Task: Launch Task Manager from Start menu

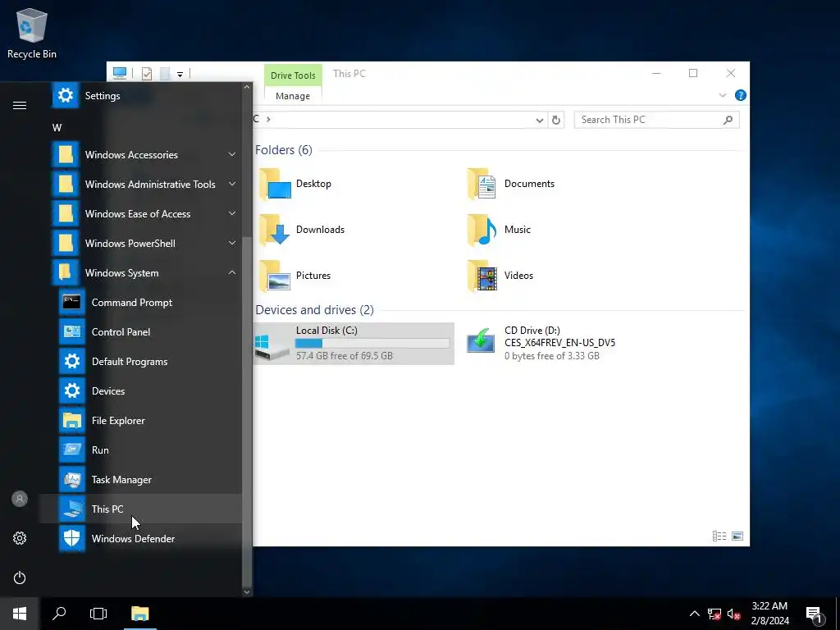Action: coord(140,479)
